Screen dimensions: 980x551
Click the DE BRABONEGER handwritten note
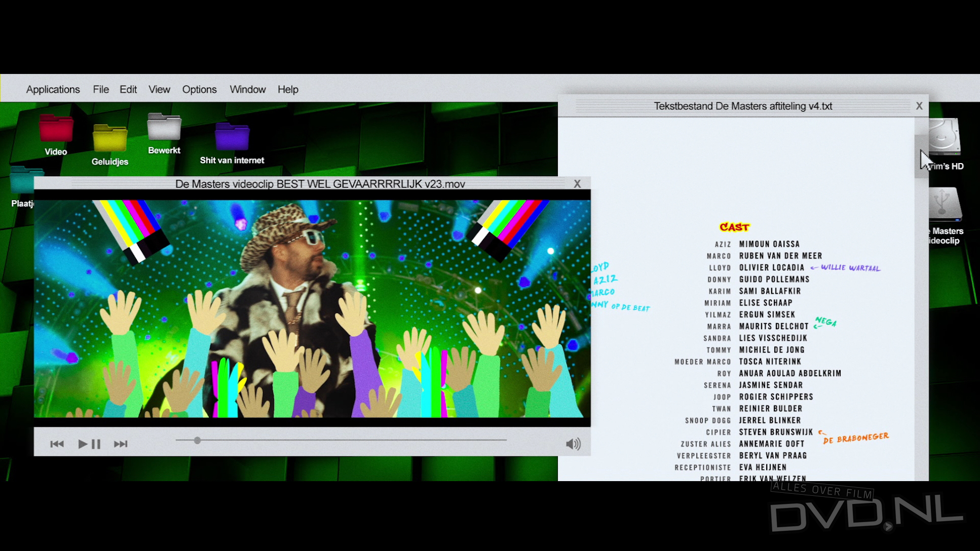click(x=856, y=438)
